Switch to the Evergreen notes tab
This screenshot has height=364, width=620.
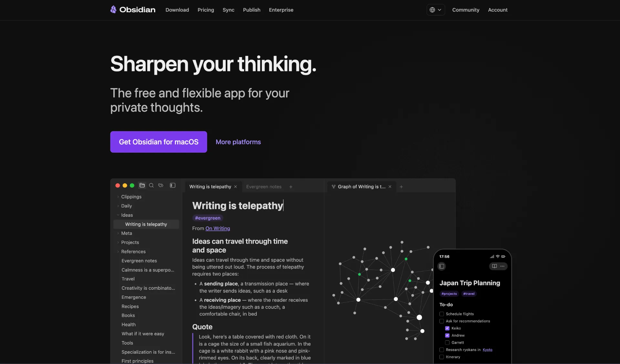264,187
